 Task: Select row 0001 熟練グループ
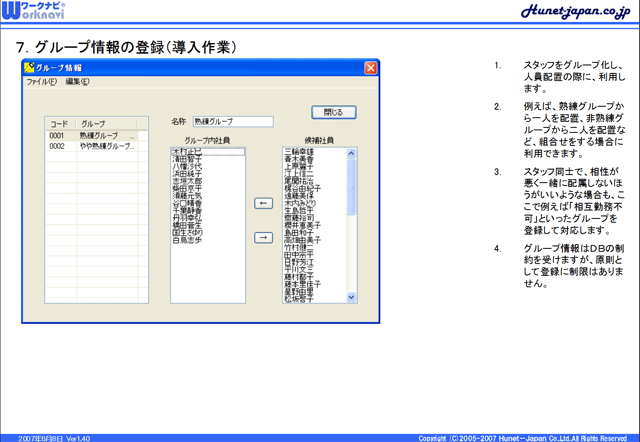click(90, 135)
